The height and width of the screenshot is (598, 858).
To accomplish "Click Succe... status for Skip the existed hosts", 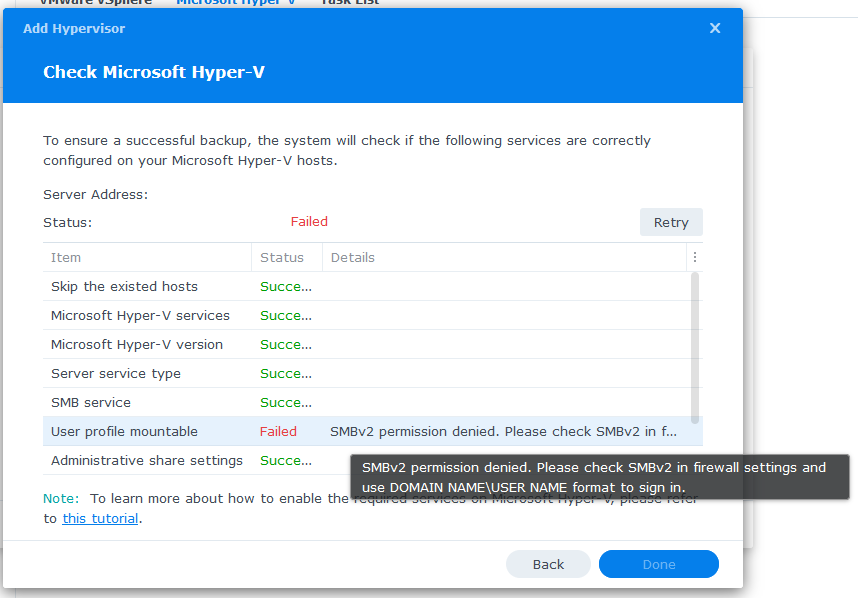I will (x=286, y=287).
